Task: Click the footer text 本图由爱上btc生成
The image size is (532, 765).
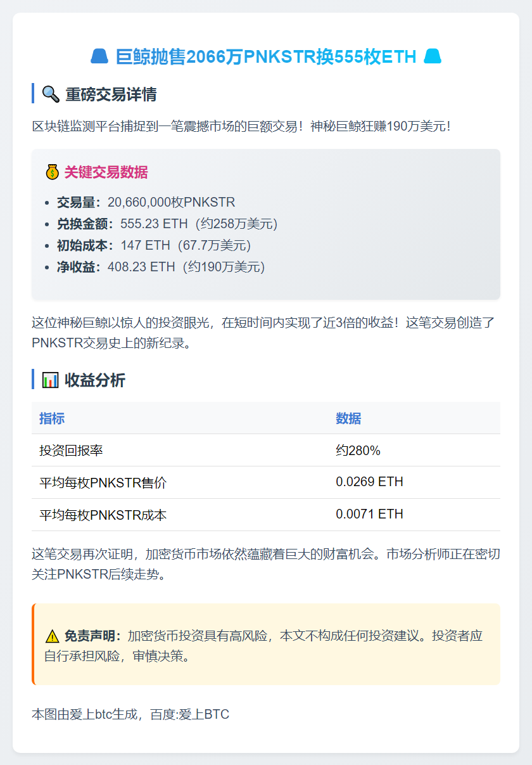Action: point(88,715)
